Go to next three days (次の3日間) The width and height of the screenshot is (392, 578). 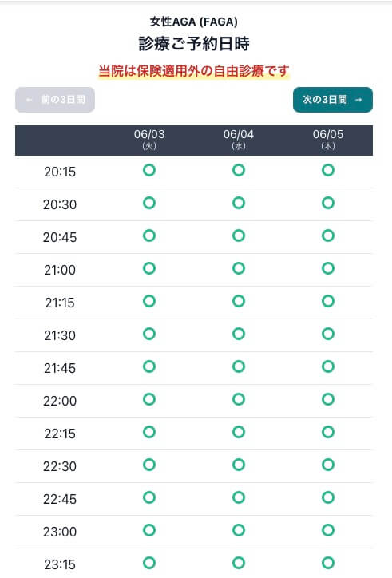pyautogui.click(x=333, y=100)
